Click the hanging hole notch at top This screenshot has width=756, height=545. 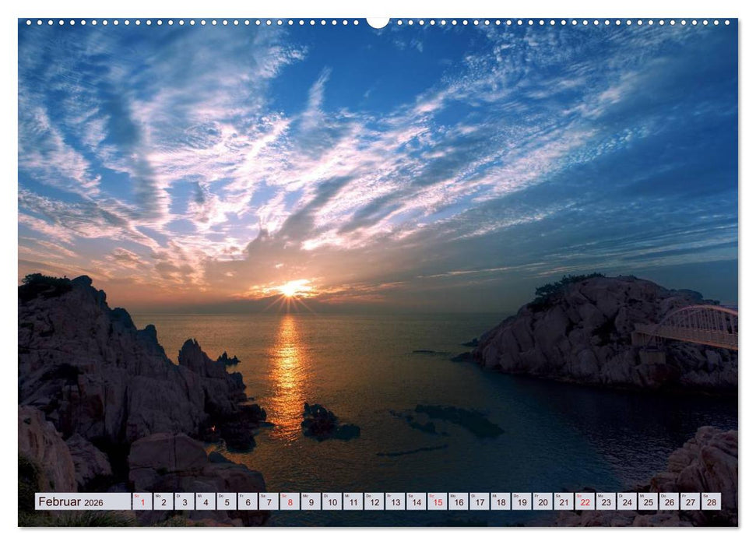tap(378, 22)
